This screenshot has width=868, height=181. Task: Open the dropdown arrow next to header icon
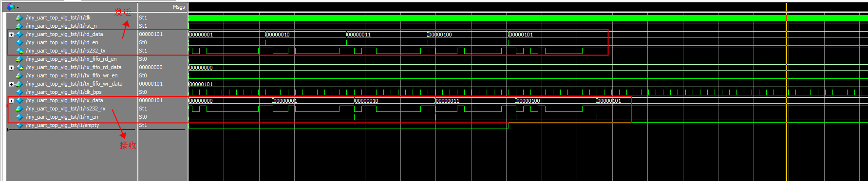coord(18,7)
